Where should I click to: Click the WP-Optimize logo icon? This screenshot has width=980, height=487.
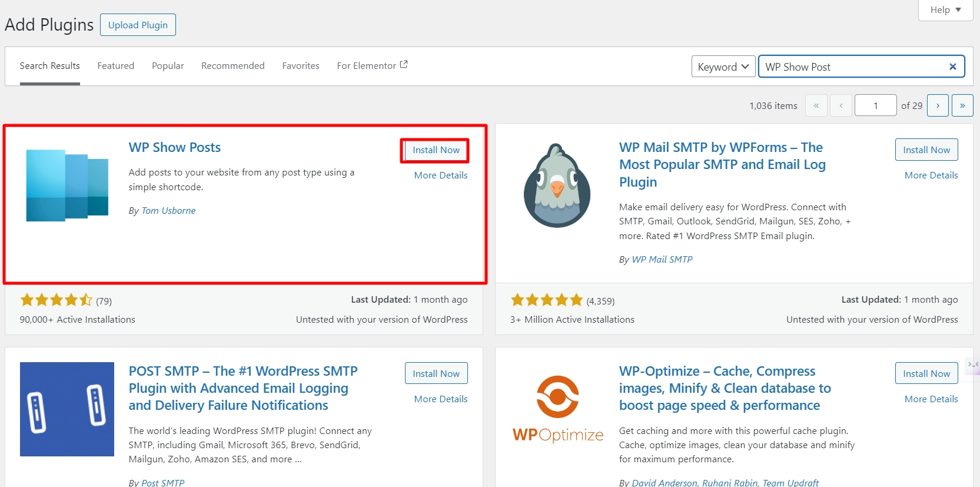pyautogui.click(x=558, y=409)
